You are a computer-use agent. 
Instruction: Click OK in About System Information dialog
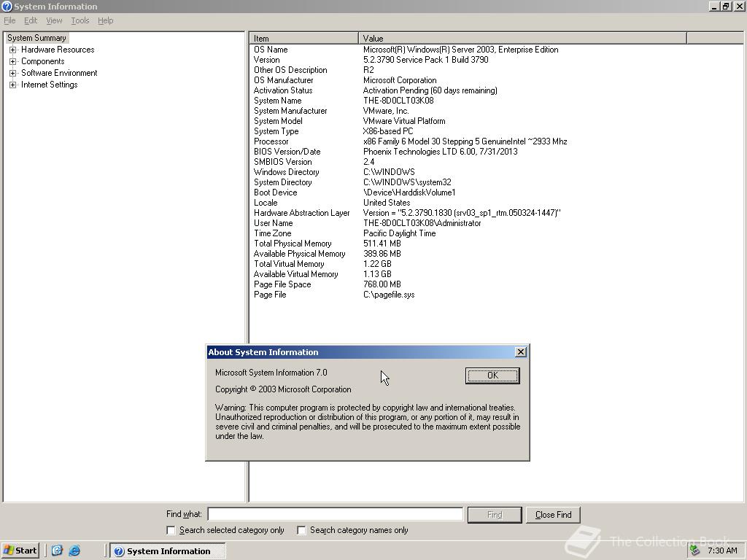[492, 376]
